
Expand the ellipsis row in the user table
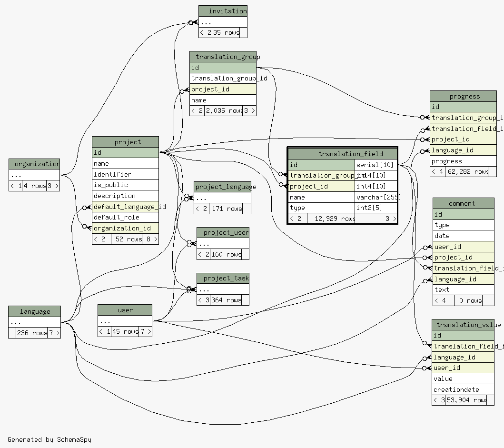coord(125,321)
